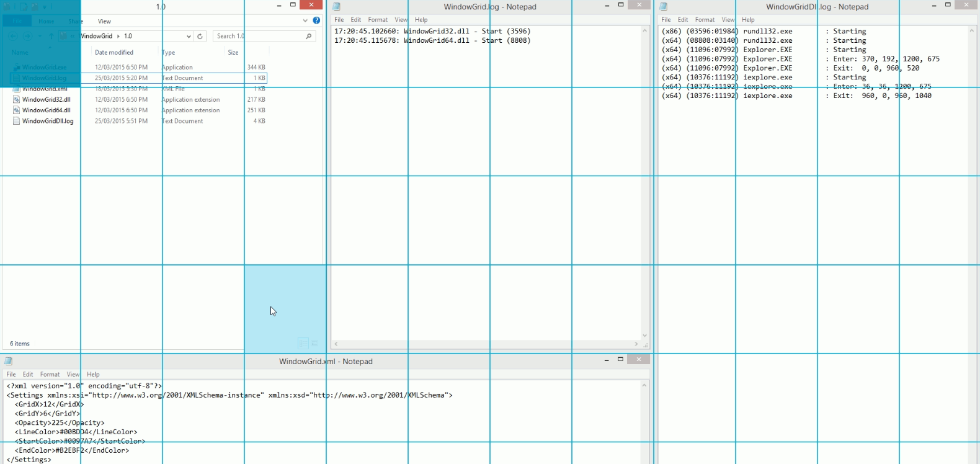Image resolution: width=980 pixels, height=464 pixels.
Task: Go up one folder in Explorer
Action: (x=51, y=36)
